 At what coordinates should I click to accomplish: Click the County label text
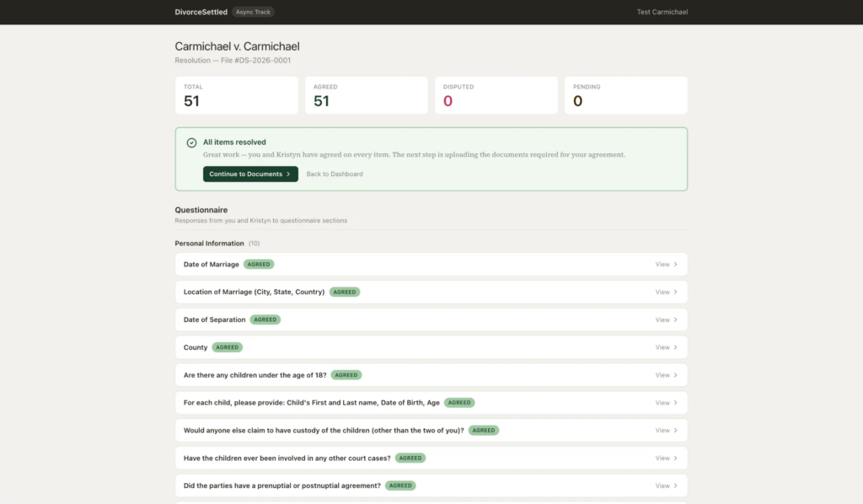point(196,347)
